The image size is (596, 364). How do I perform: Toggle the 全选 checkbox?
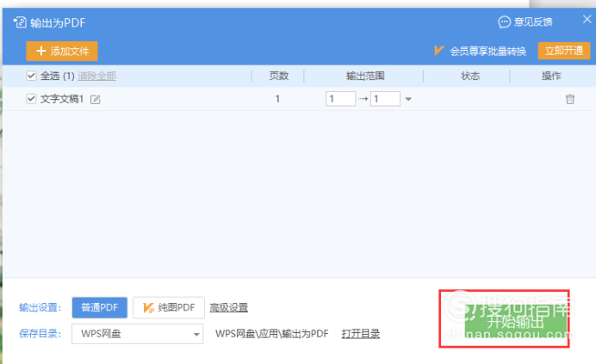click(31, 76)
